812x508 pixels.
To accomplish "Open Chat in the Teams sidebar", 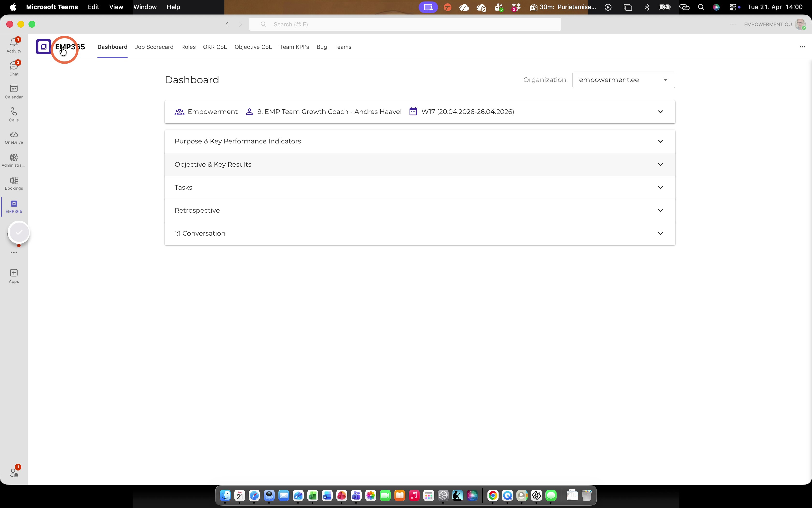I will click(x=14, y=68).
